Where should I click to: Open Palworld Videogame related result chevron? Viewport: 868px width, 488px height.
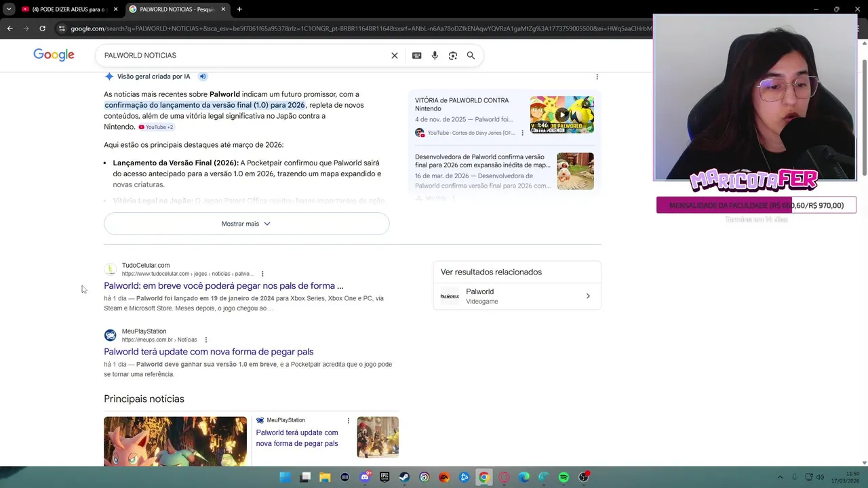point(588,296)
